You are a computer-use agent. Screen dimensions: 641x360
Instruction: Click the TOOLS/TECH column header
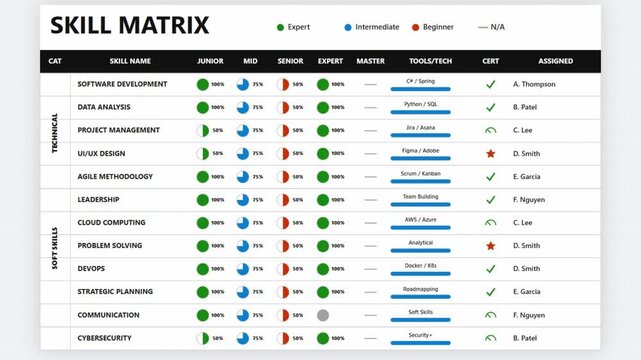point(430,61)
